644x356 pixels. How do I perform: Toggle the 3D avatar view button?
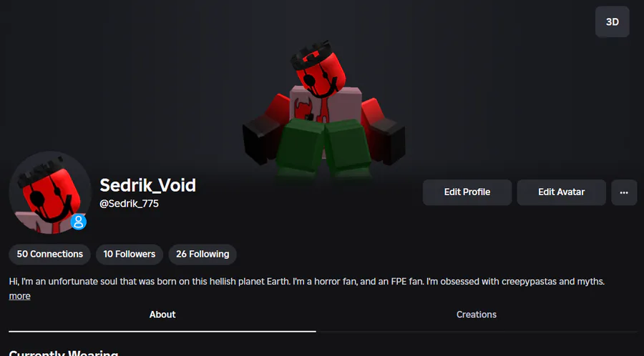[612, 21]
